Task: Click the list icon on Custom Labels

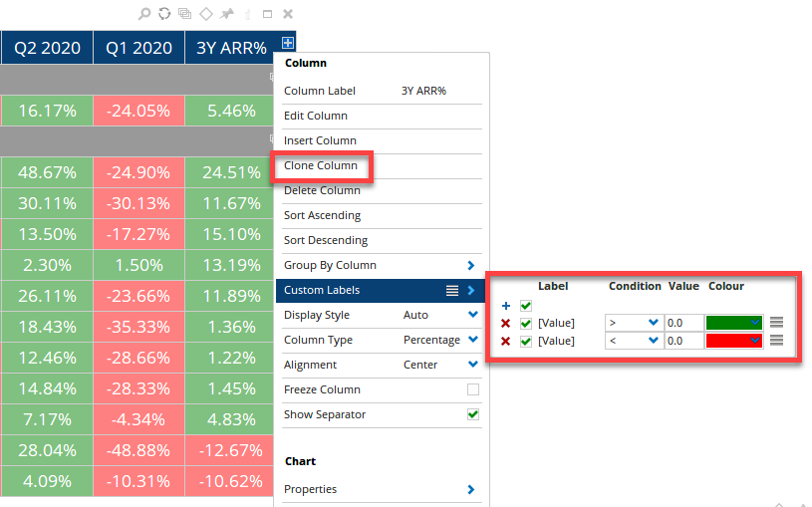Action: 452,291
